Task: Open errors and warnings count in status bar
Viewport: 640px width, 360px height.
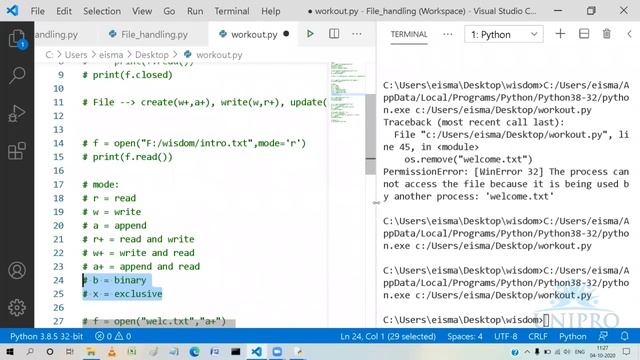Action: [113, 336]
